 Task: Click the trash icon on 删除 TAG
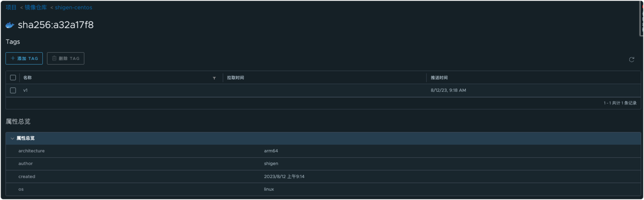[54, 58]
